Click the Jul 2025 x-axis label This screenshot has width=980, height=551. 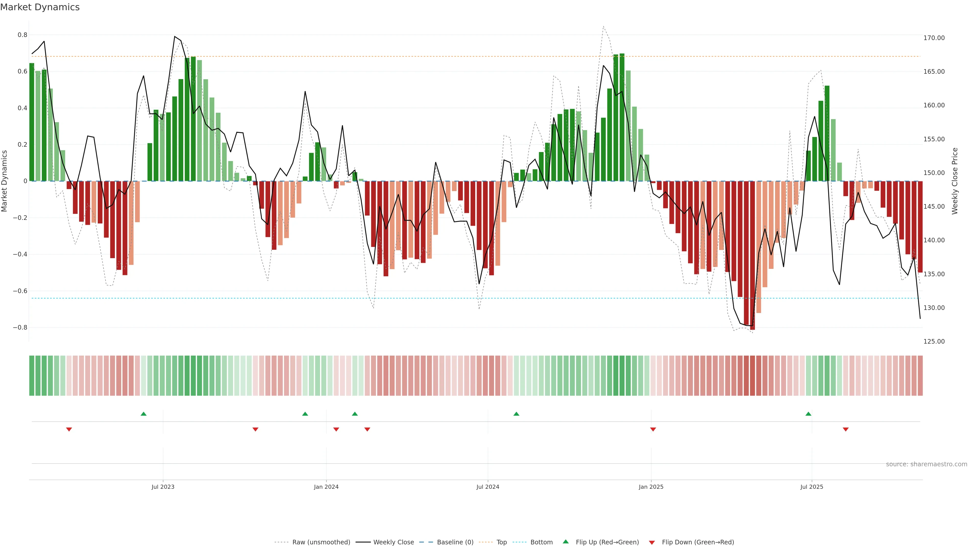[x=812, y=487]
